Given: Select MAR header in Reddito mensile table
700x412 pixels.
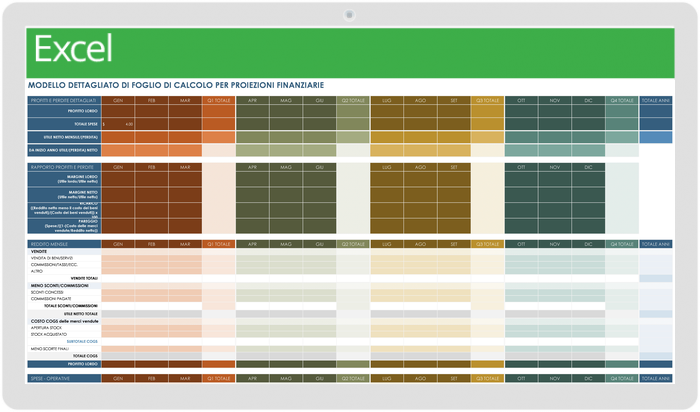Looking at the screenshot, I should [x=185, y=244].
